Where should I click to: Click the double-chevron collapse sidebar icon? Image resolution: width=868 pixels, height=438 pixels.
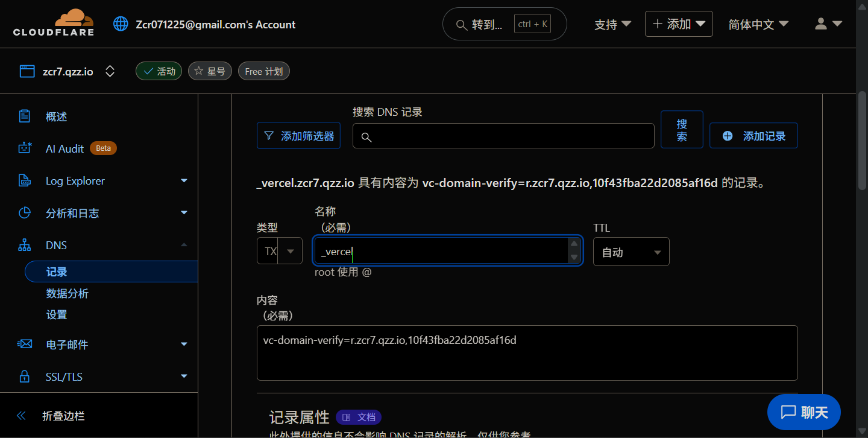tap(22, 416)
